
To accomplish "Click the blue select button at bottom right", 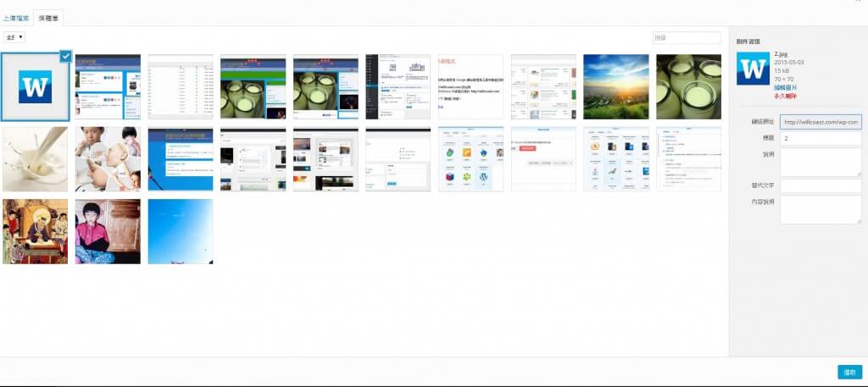I will coord(849,373).
